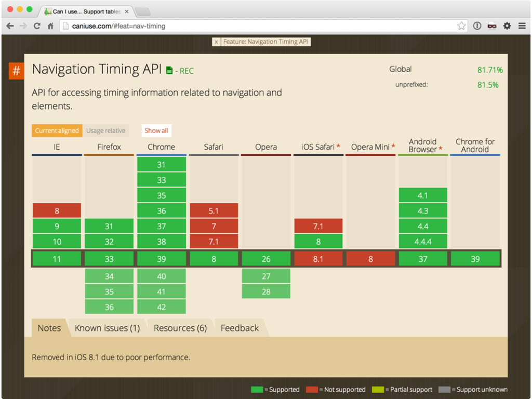Image resolution: width=532 pixels, height=399 pixels.
Task: Click the Chrome for Android column header
Action: coord(475,145)
